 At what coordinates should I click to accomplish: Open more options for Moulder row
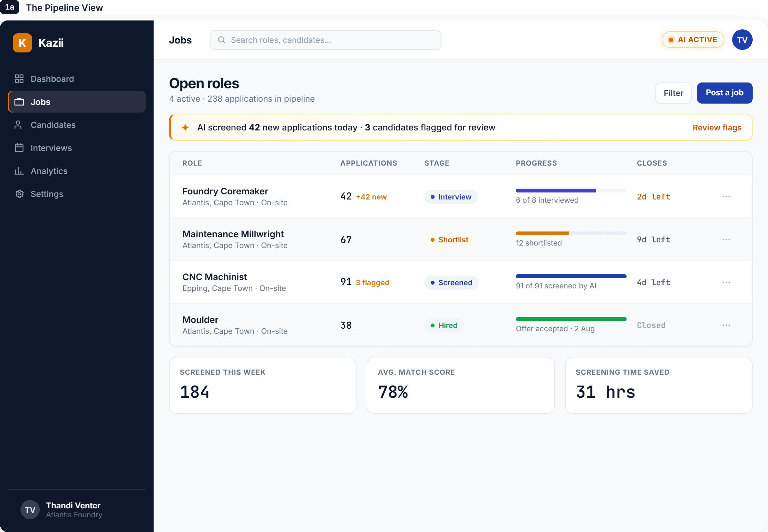(726, 325)
